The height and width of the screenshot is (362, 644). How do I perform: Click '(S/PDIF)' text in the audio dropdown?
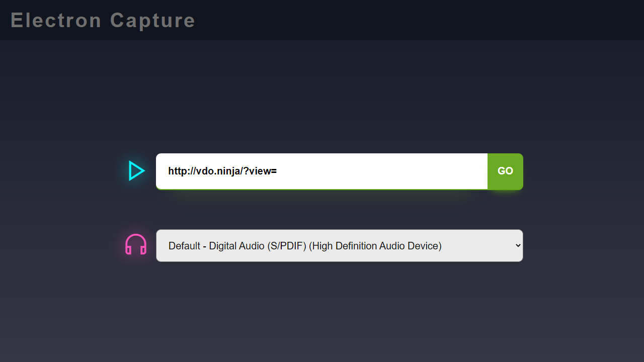286,246
